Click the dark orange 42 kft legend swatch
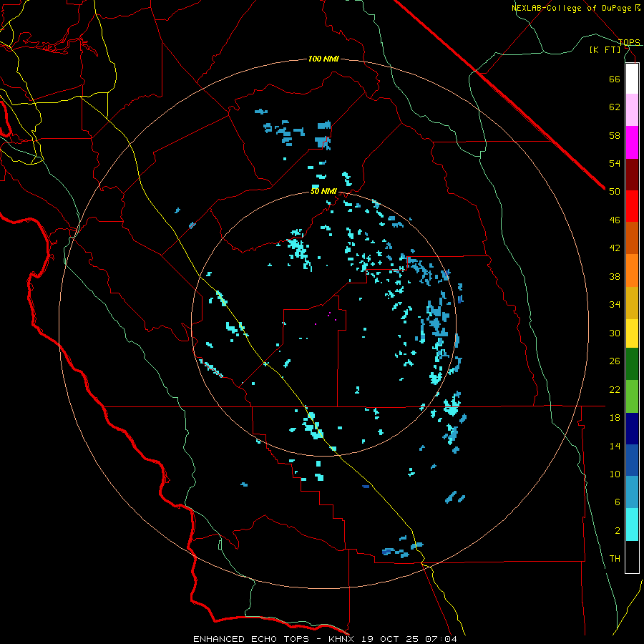644x644 pixels. pos(632,238)
